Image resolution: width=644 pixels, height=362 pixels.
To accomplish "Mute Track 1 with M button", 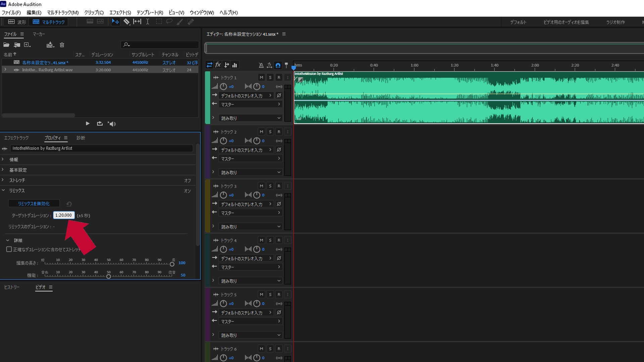I will click(x=262, y=77).
